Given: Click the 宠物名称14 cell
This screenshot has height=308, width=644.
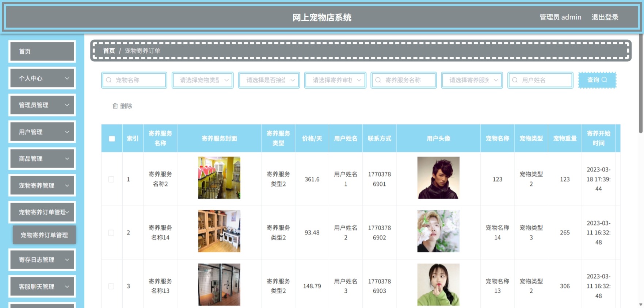Looking at the screenshot, I should click(x=498, y=233).
